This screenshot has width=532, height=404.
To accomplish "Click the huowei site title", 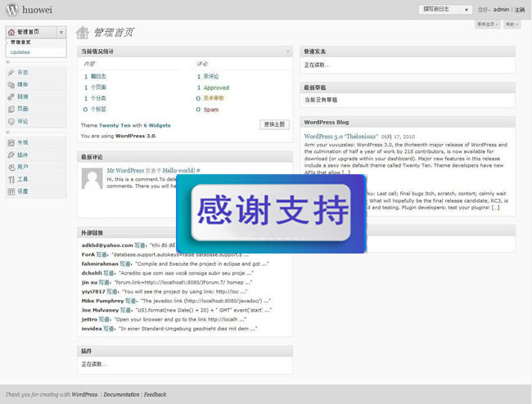I will pyautogui.click(x=38, y=10).
